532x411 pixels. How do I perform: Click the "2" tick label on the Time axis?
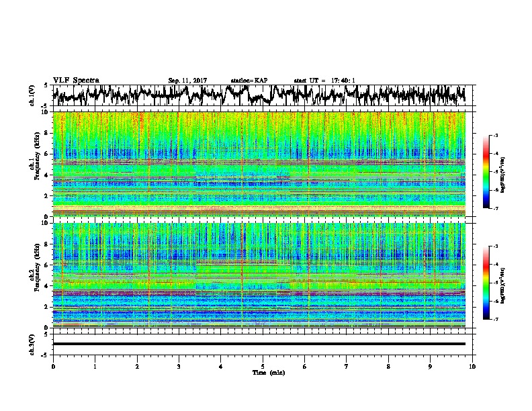click(x=137, y=367)
